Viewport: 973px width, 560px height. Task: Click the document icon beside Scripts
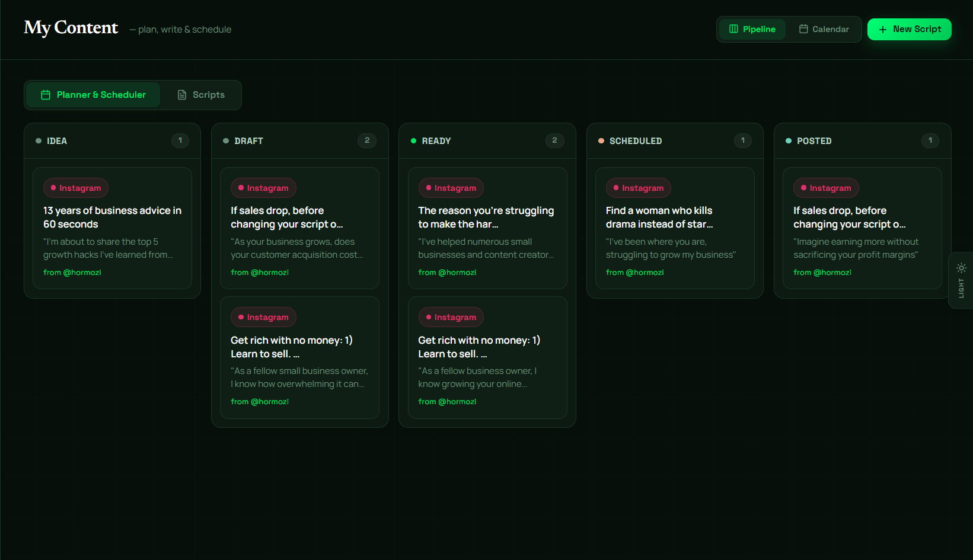pos(182,95)
